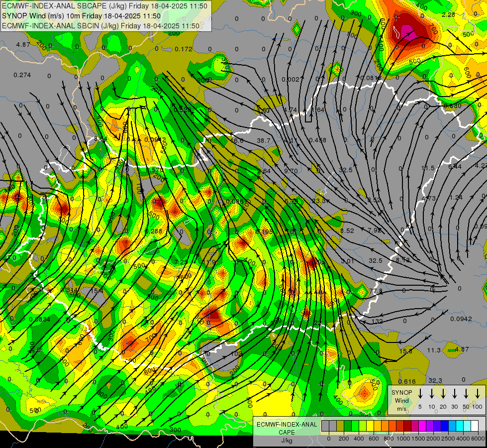The height and width of the screenshot is (448, 487).
Task: Pick the pure yellow CAPE legend swatch
Action: click(370, 426)
